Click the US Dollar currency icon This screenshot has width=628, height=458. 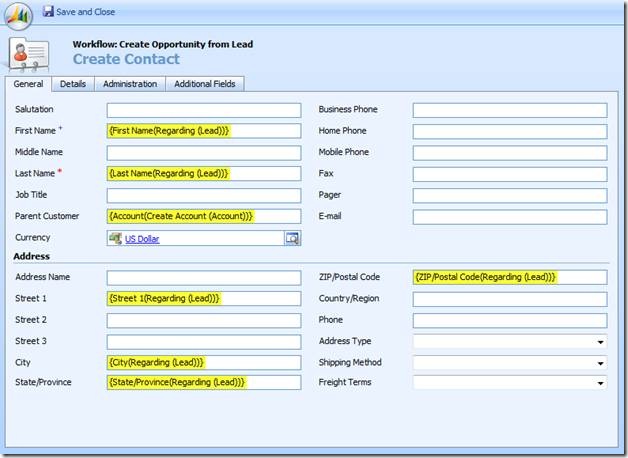point(116,238)
